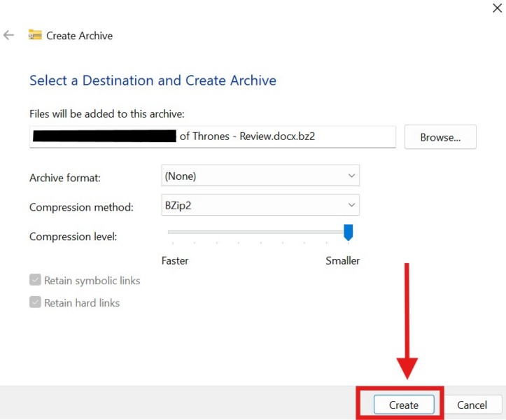Click the Smaller label under slider
506x420 pixels.
point(342,260)
